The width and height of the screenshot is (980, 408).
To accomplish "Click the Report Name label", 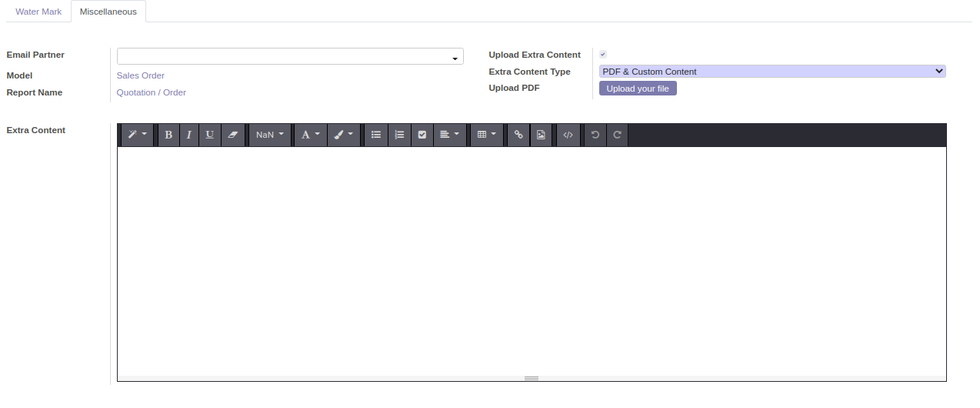I will [35, 92].
